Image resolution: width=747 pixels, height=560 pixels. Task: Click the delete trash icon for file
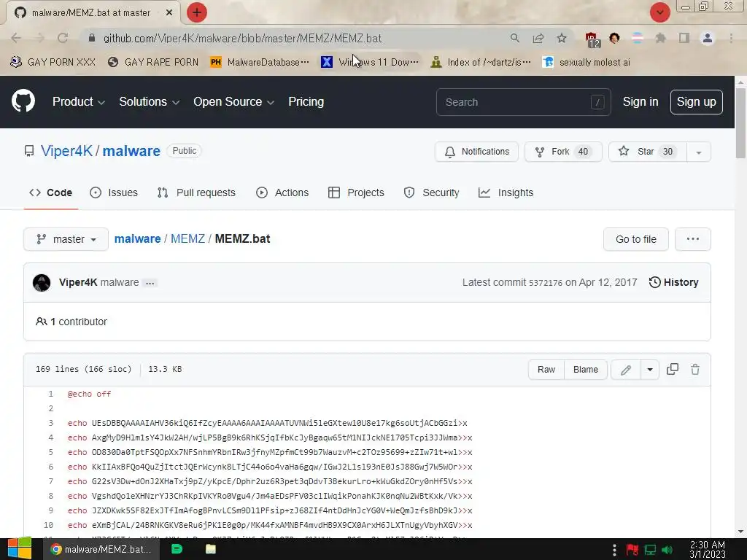[x=695, y=369]
